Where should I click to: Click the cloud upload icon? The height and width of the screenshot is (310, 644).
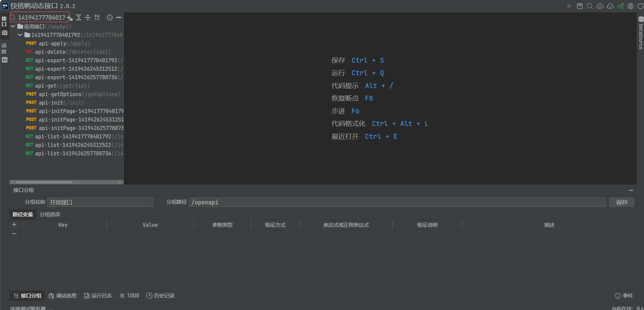[600, 6]
